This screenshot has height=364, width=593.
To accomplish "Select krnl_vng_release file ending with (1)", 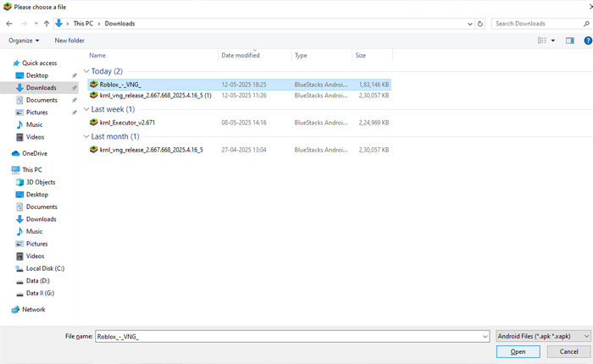I will pyautogui.click(x=240, y=96).
